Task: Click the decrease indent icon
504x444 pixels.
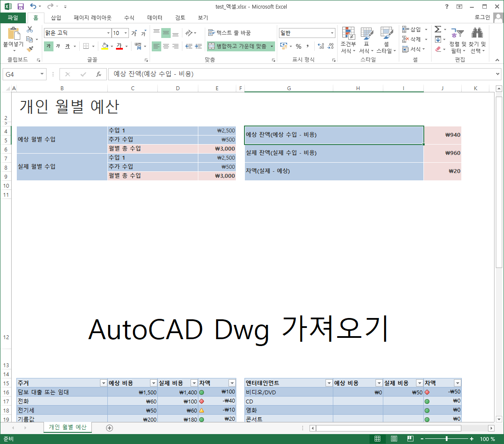Action: click(189, 46)
